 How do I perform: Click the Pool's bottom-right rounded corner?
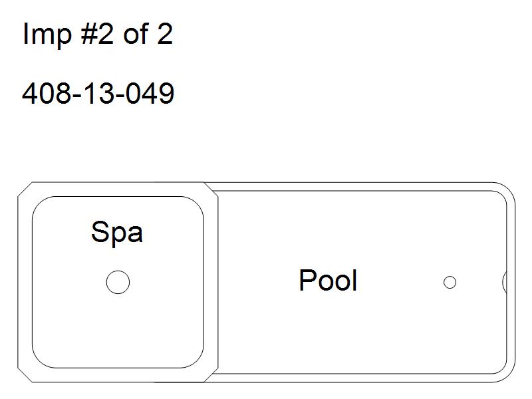click(x=505, y=372)
